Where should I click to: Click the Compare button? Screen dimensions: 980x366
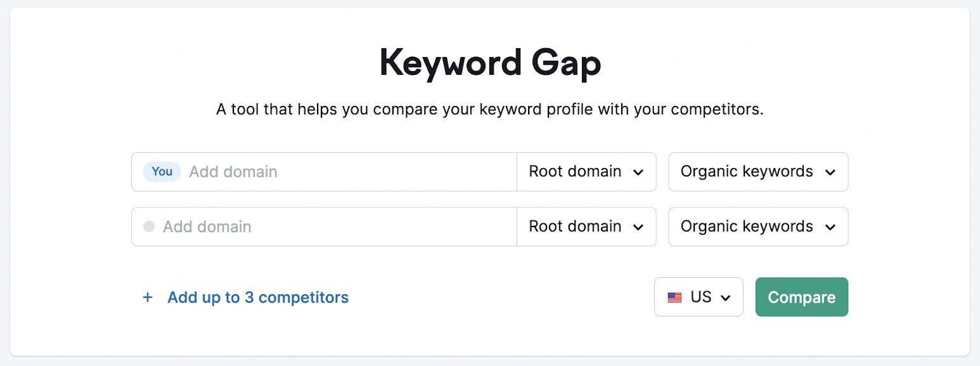(x=801, y=297)
